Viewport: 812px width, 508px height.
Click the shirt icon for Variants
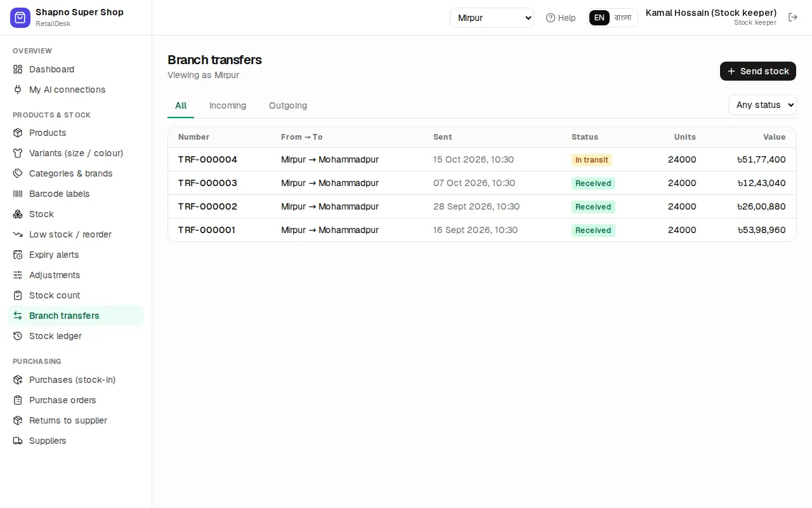coord(18,153)
